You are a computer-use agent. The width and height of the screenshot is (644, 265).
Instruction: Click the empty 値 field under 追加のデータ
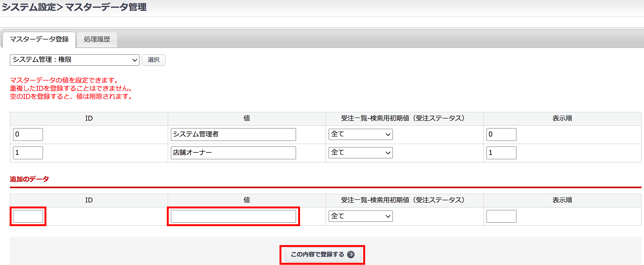pyautogui.click(x=233, y=216)
